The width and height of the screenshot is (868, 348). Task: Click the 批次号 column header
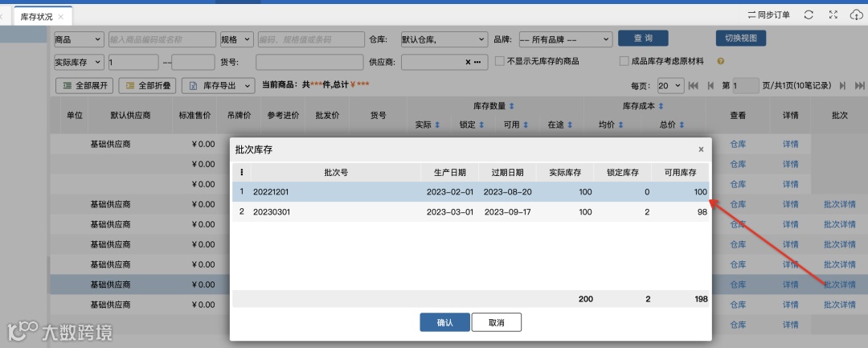pos(336,173)
